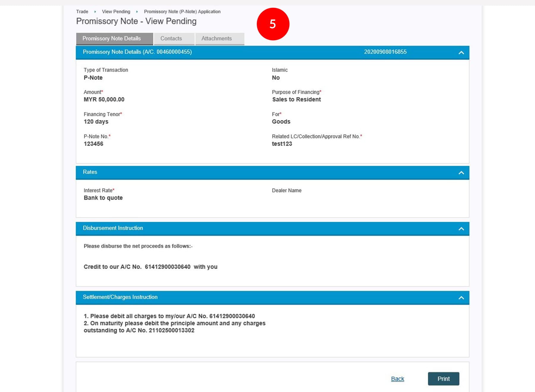Click the P-Note No. value 123456
The image size is (535, 392).
pos(93,144)
